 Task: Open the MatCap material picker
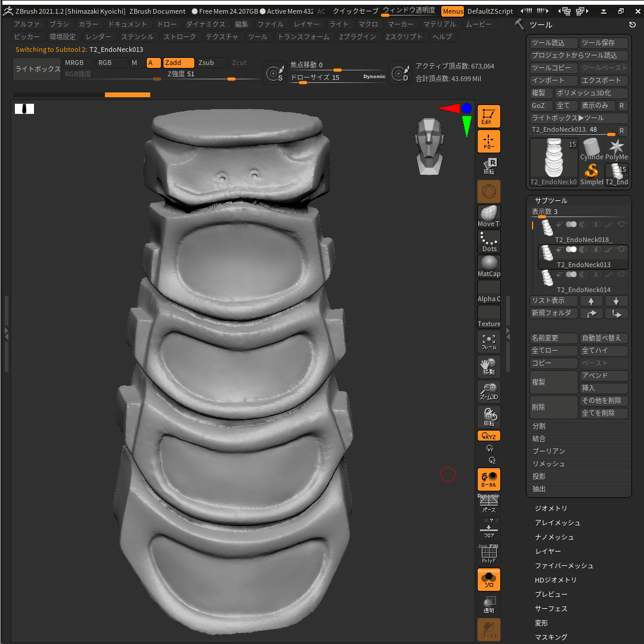(488, 267)
